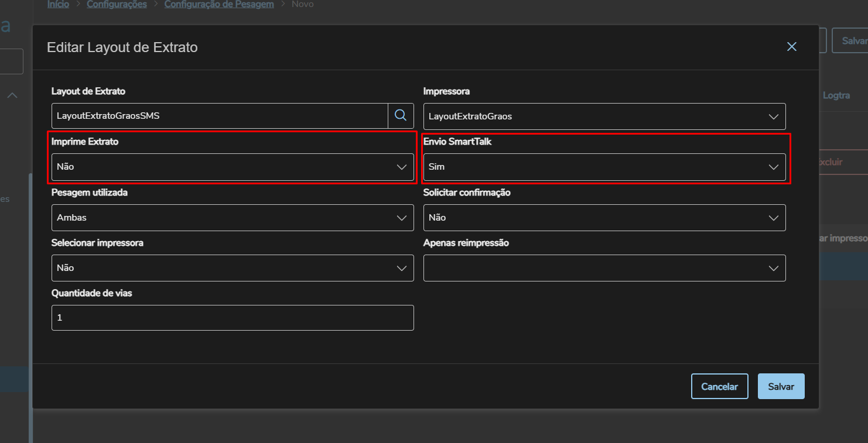Expand the Selecionar impressora dropdown
Screen dimensions: 868x443
coord(232,268)
